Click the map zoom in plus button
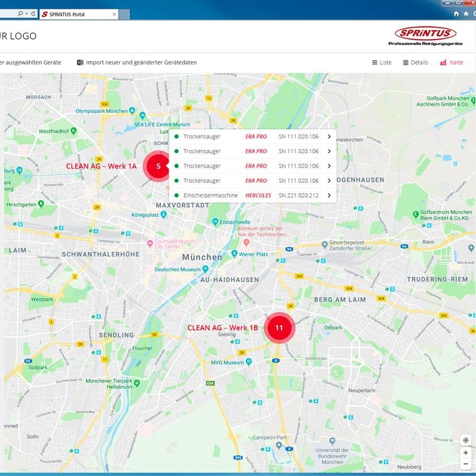The image size is (476, 476). click(465, 452)
